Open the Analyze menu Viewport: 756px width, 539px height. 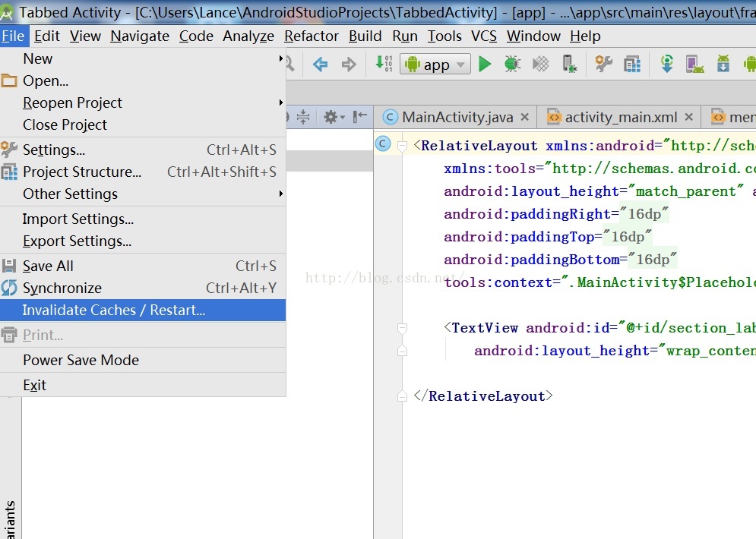point(248,36)
